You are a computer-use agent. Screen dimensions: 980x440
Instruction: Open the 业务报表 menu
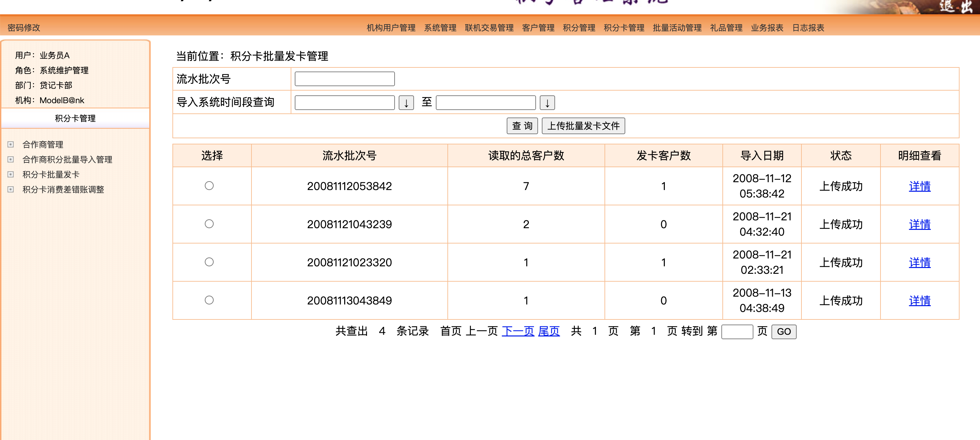(767, 28)
